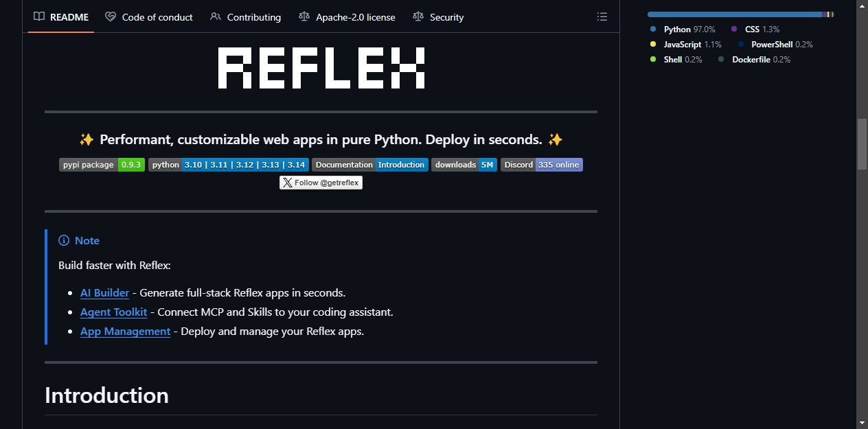Click the PowerShell 0.2% language entry
The height and width of the screenshot is (429, 868).
(775, 45)
